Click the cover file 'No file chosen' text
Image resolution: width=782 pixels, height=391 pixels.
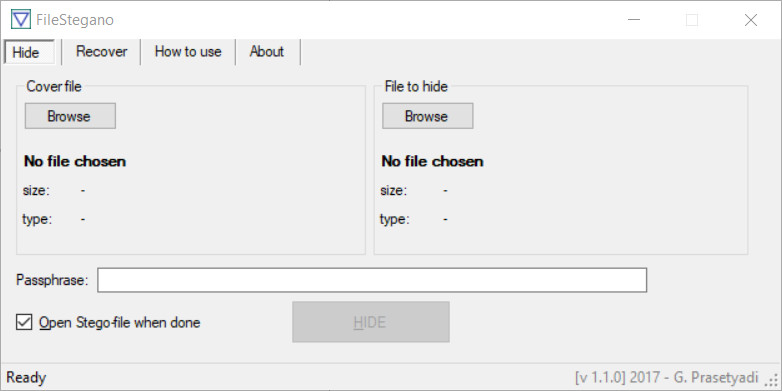(x=75, y=162)
